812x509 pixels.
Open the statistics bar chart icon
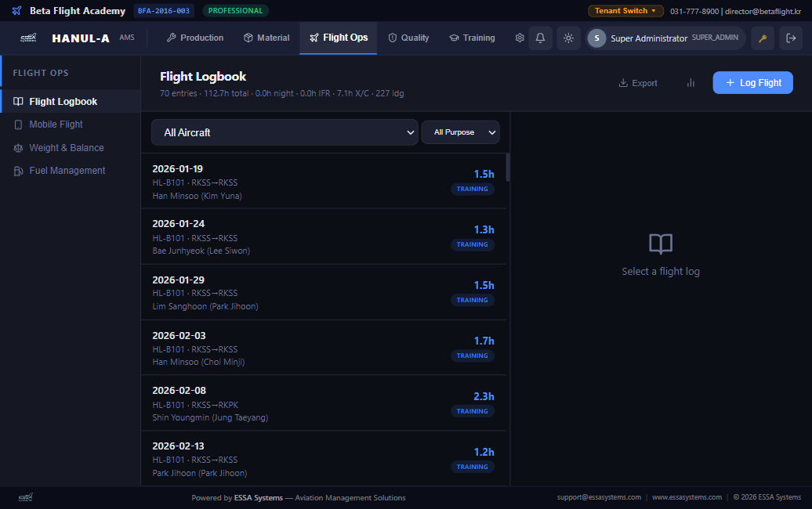point(691,83)
